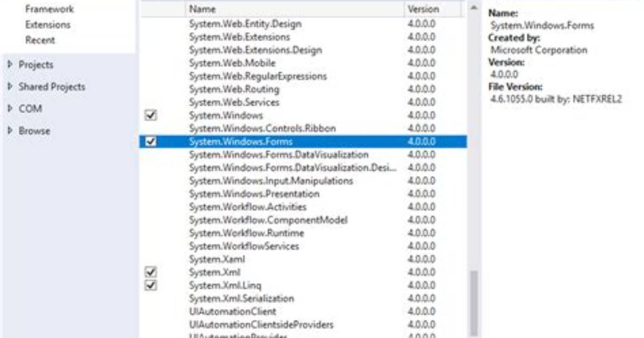
Task: Select System.Workflow.ComponentModel row
Action: [x=303, y=220]
